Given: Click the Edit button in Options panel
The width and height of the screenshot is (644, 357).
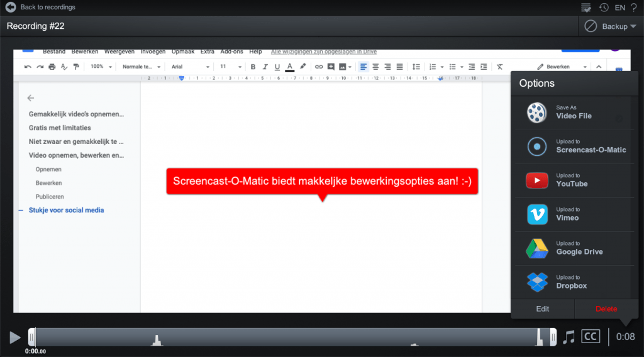Looking at the screenshot, I should coord(543,309).
